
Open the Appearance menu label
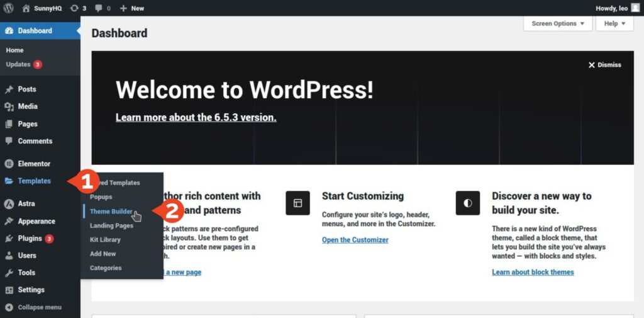click(36, 221)
